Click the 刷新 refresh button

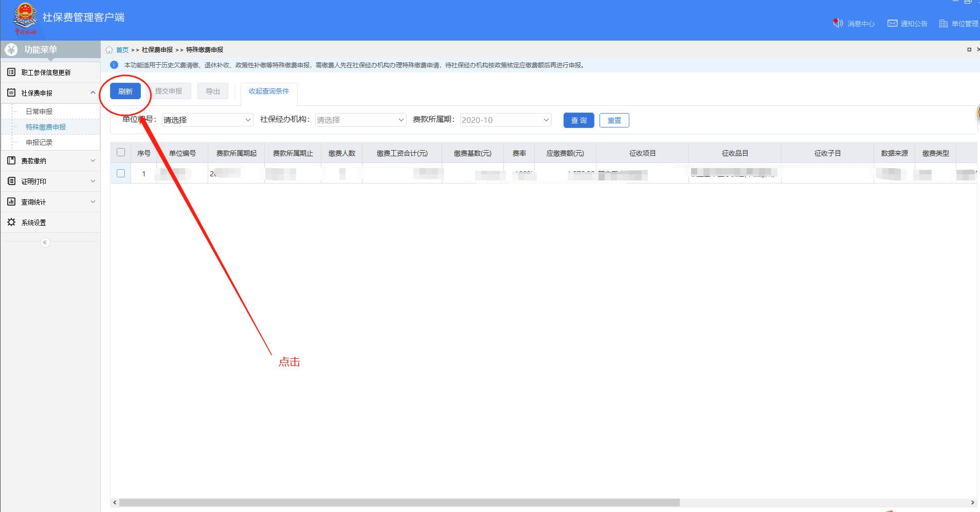125,91
